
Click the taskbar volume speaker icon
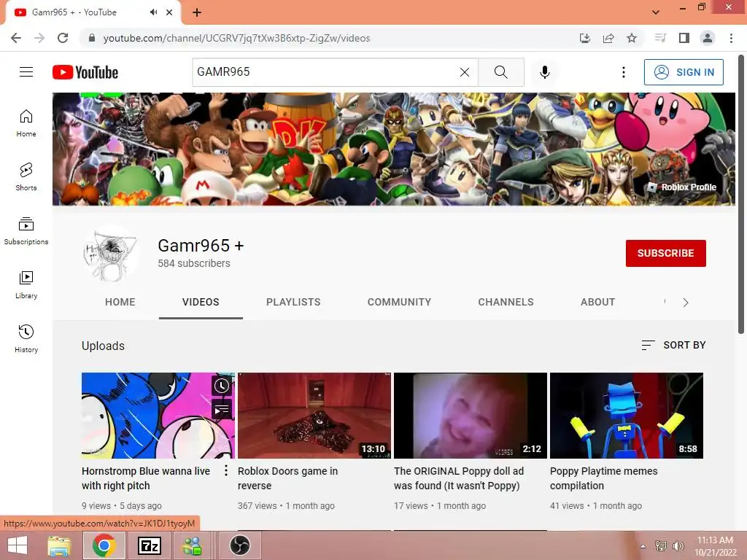click(x=678, y=546)
